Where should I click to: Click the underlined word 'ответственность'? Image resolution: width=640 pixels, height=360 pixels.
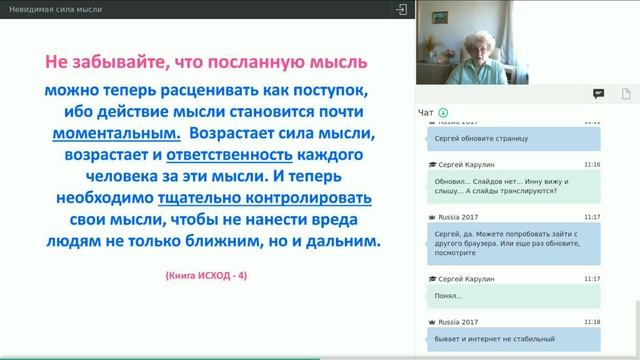coord(229,155)
